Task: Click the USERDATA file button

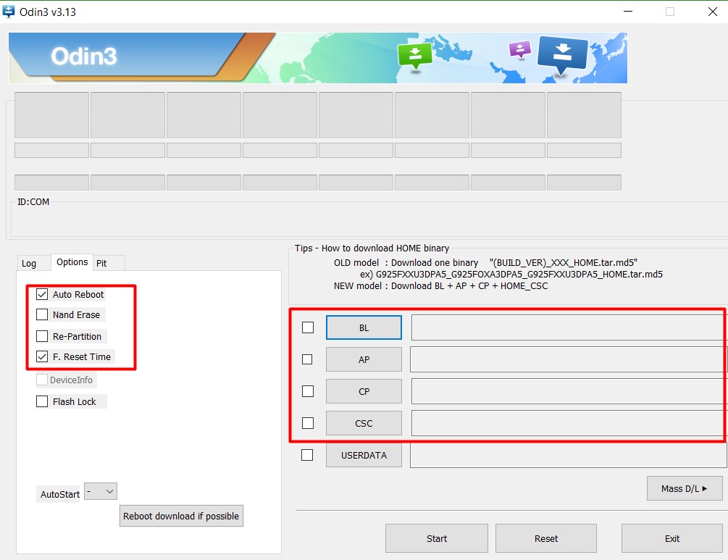Action: [x=364, y=455]
